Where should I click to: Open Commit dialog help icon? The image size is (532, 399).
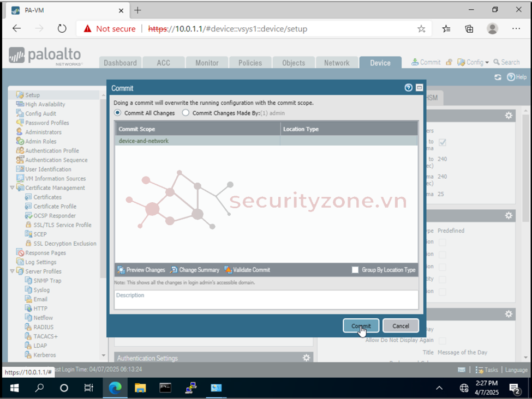coord(408,88)
